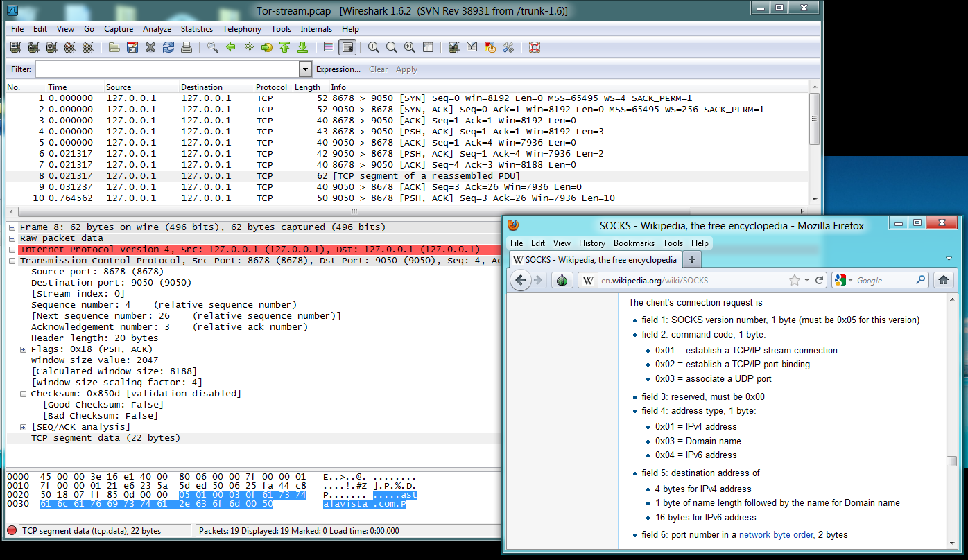Open the Coloring Rules toolbar icon

pyautogui.click(x=490, y=48)
